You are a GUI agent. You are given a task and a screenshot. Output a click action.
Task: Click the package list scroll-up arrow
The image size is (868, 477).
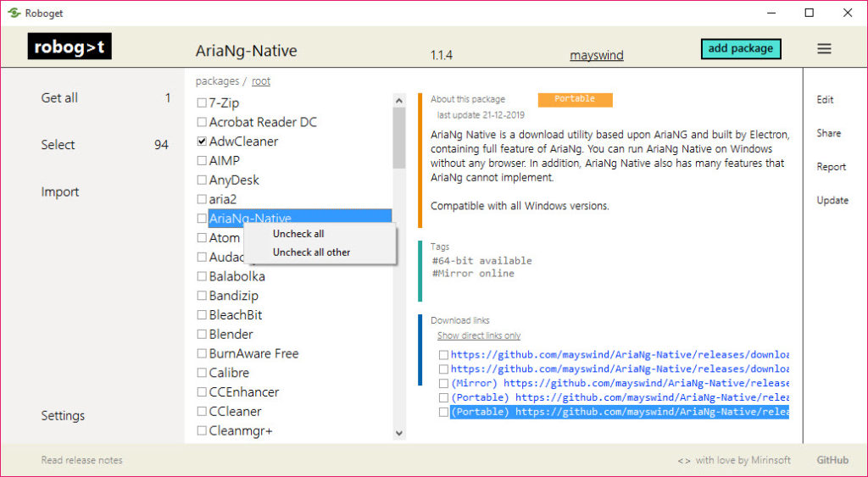tap(399, 101)
